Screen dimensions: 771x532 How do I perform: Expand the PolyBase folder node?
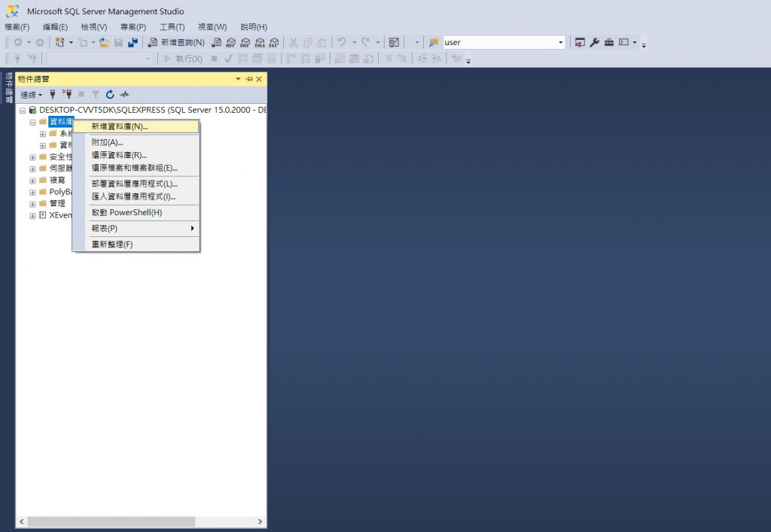[32, 192]
